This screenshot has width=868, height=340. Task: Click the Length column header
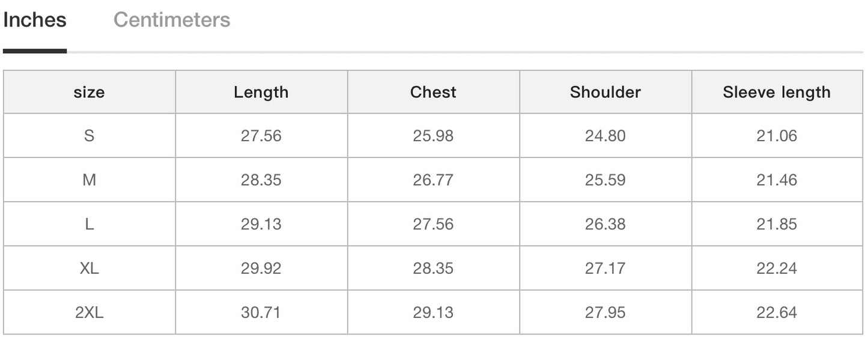261,92
